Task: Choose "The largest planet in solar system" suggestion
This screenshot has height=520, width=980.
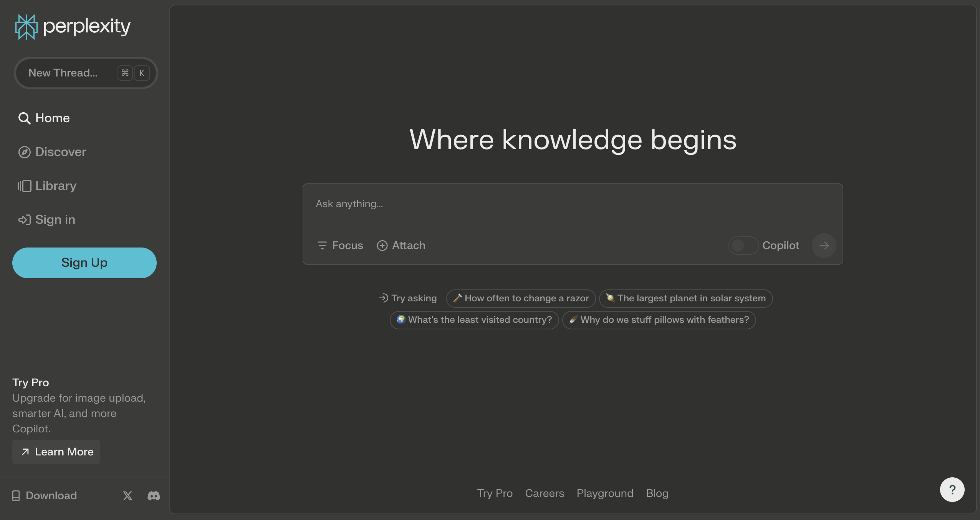Action: pyautogui.click(x=685, y=298)
